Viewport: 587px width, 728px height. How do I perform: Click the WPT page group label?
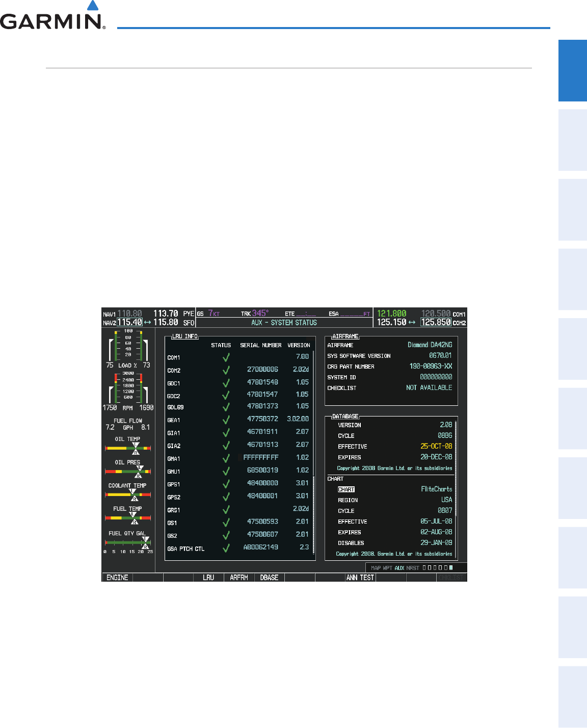click(x=388, y=568)
